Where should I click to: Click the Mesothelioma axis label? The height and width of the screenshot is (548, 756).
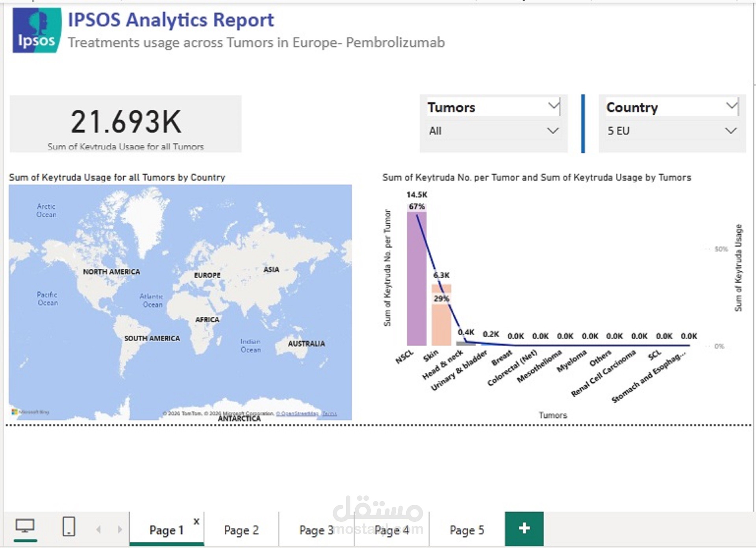click(539, 366)
